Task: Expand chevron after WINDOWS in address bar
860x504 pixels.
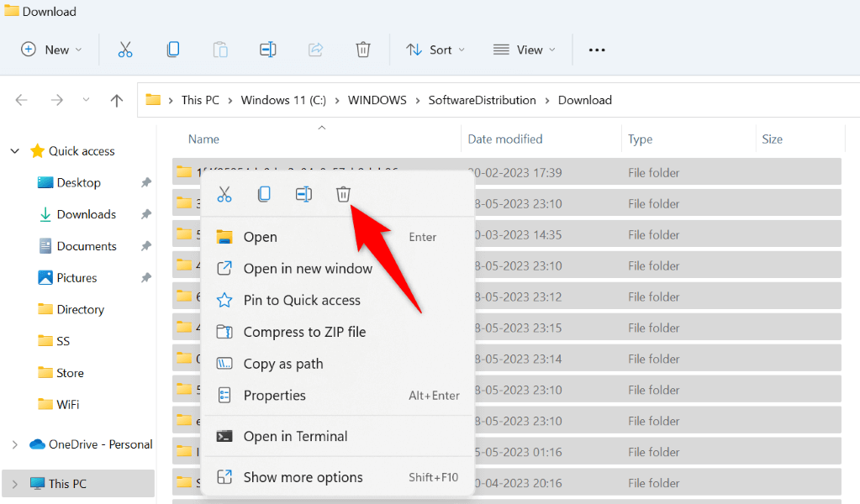Action: tap(417, 100)
